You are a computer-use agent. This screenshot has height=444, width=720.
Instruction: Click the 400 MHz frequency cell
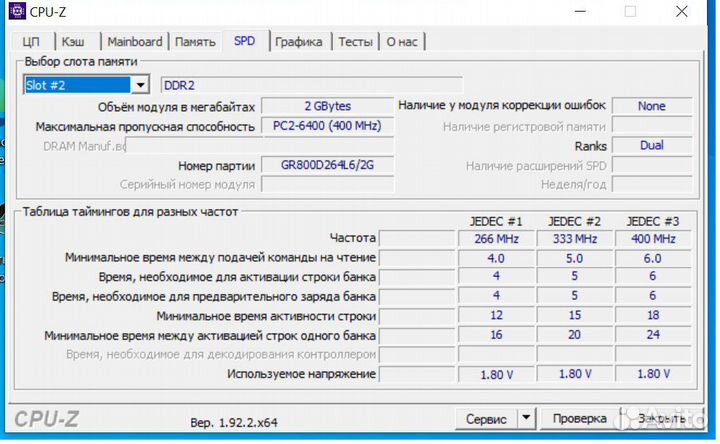coord(653,239)
